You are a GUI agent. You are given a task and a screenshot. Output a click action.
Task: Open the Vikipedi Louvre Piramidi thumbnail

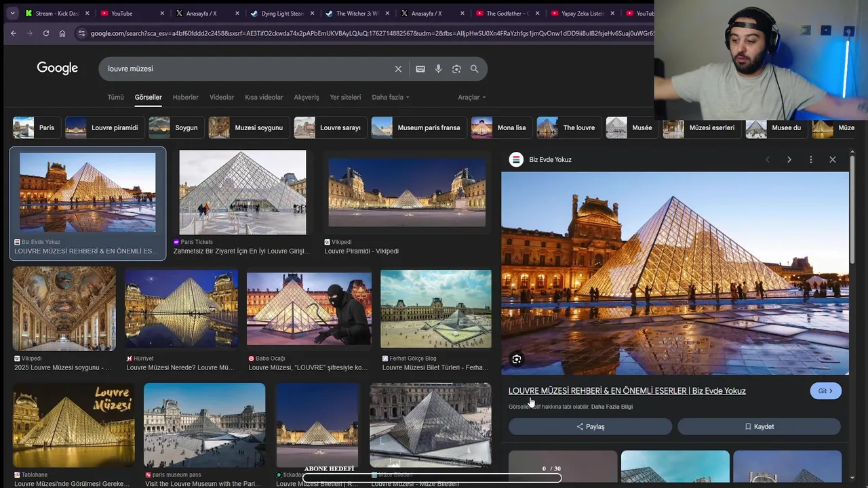pyautogui.click(x=407, y=192)
